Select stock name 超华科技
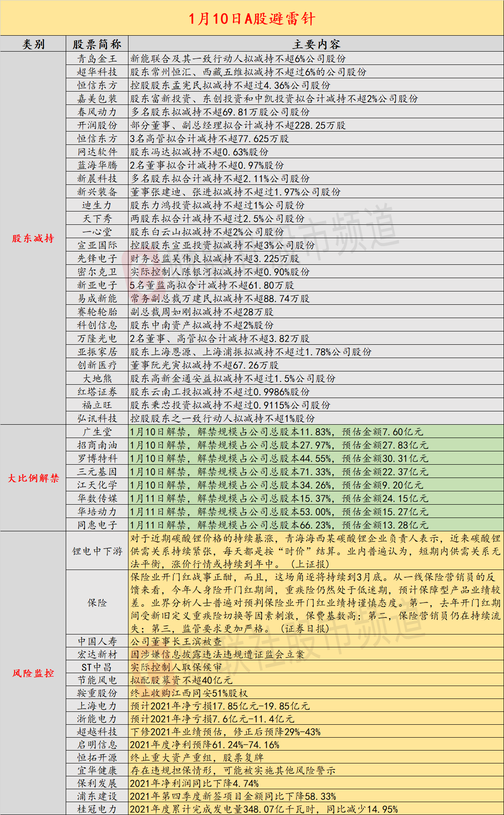 tap(97, 72)
